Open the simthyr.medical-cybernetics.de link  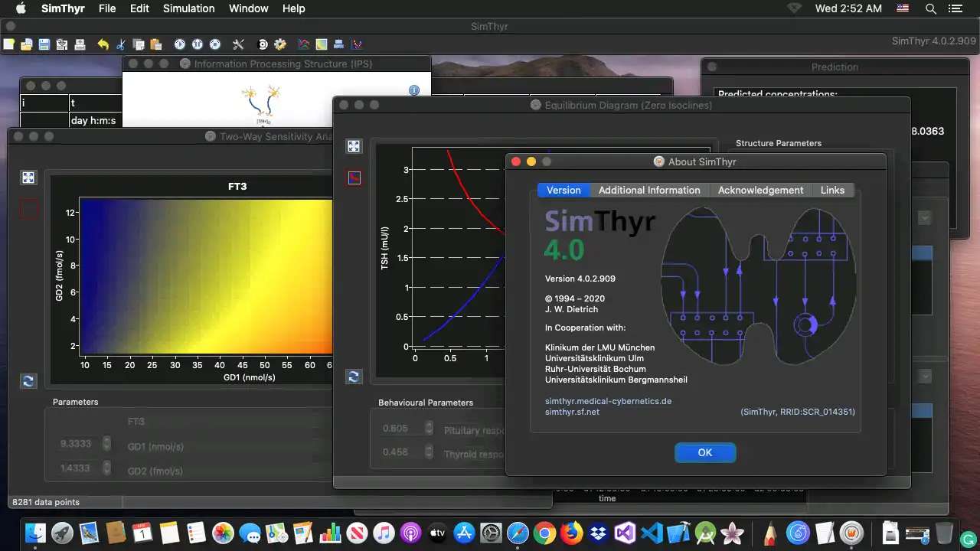[x=608, y=401]
